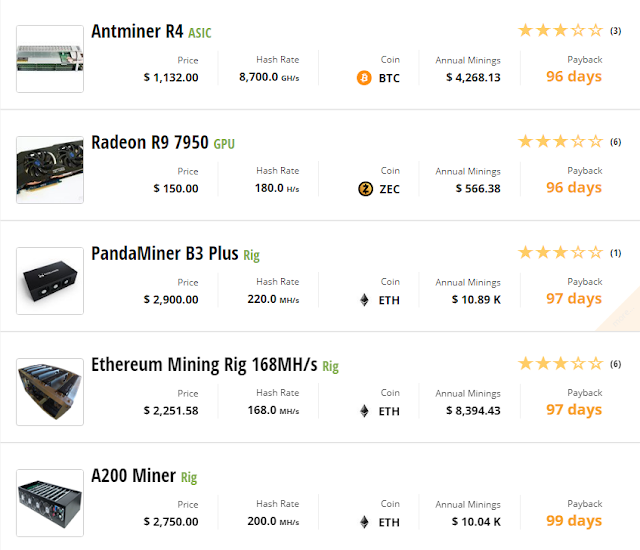Open the Antminer R4 product thumbnail
The height and width of the screenshot is (550, 640).
tap(50, 59)
